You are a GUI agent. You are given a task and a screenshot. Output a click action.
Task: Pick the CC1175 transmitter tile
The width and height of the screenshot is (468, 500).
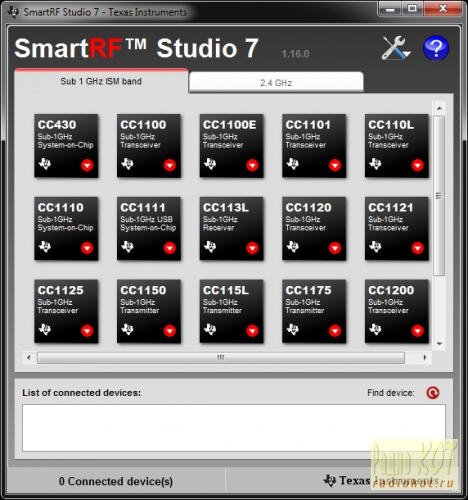[314, 311]
